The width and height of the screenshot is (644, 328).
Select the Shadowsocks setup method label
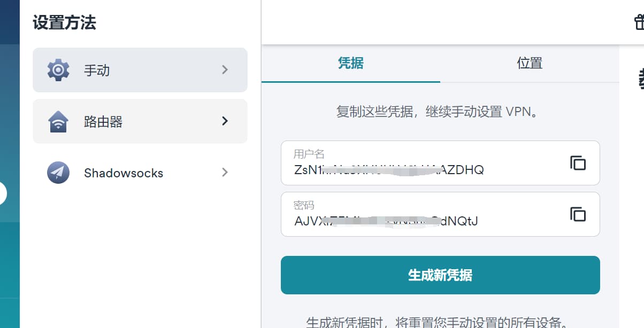(124, 173)
